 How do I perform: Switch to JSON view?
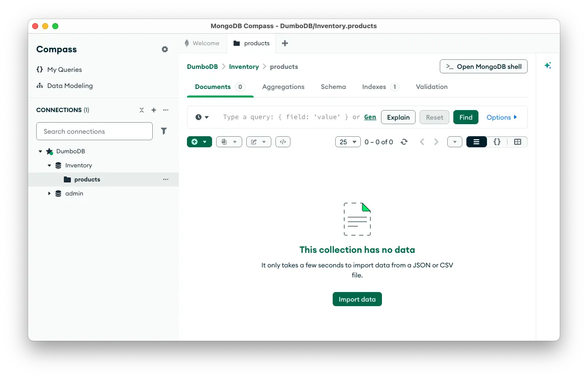tap(497, 142)
